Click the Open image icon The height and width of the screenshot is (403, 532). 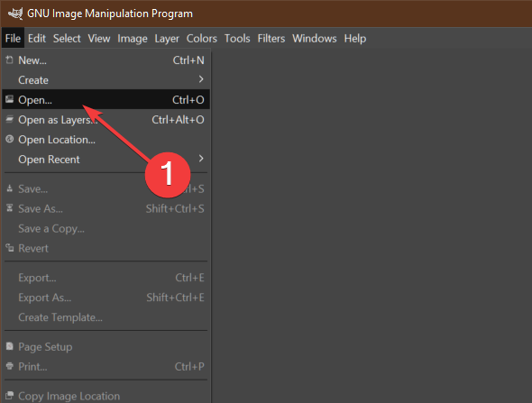10,99
